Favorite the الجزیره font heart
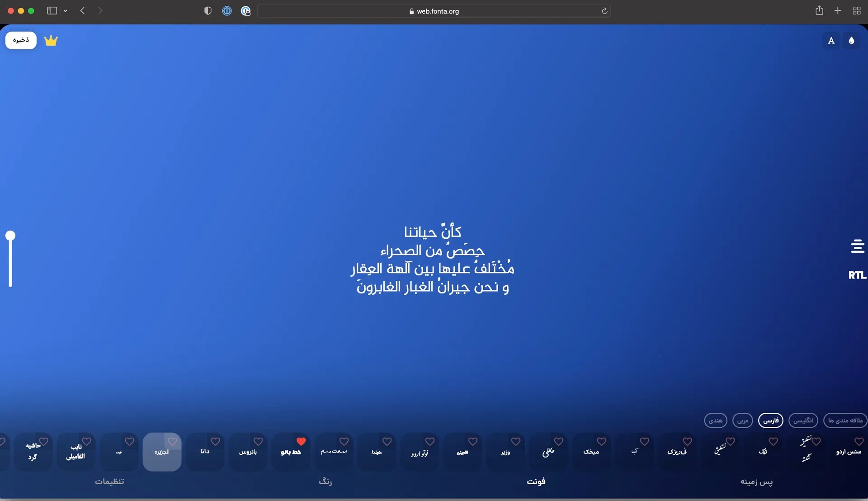Screen dimensions: 868x501 point(172,441)
